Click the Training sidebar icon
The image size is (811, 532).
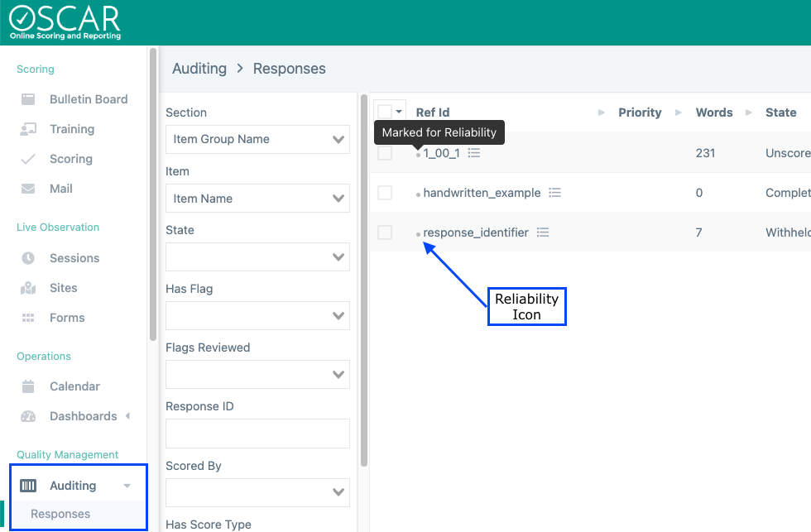28,129
